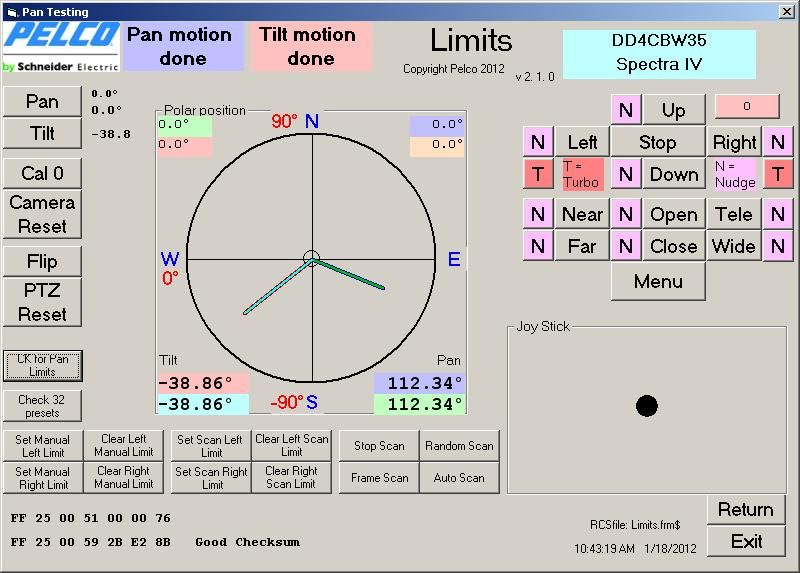The width and height of the screenshot is (800, 573).
Task: Click the Tilt motion done indicator
Action: pyautogui.click(x=311, y=46)
